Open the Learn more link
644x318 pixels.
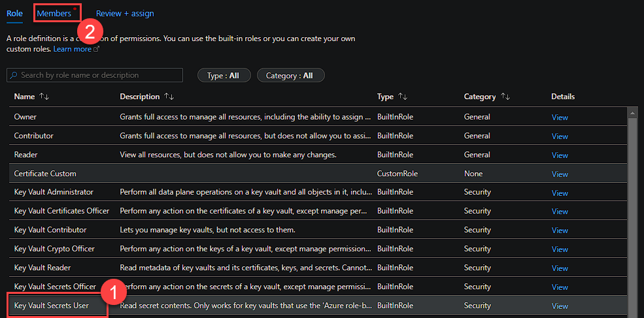[x=73, y=49]
